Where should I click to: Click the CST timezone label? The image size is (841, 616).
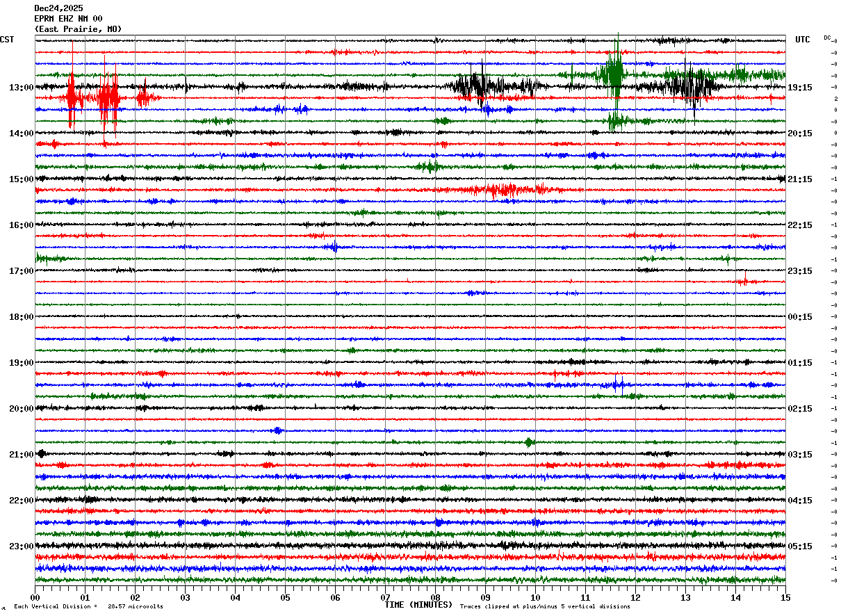coord(7,40)
